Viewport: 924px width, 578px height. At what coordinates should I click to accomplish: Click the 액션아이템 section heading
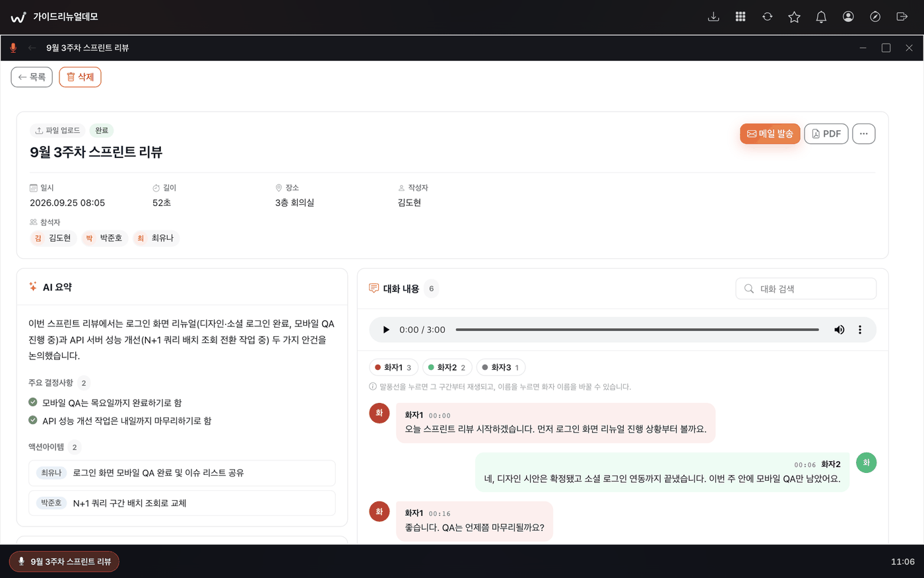(x=46, y=447)
